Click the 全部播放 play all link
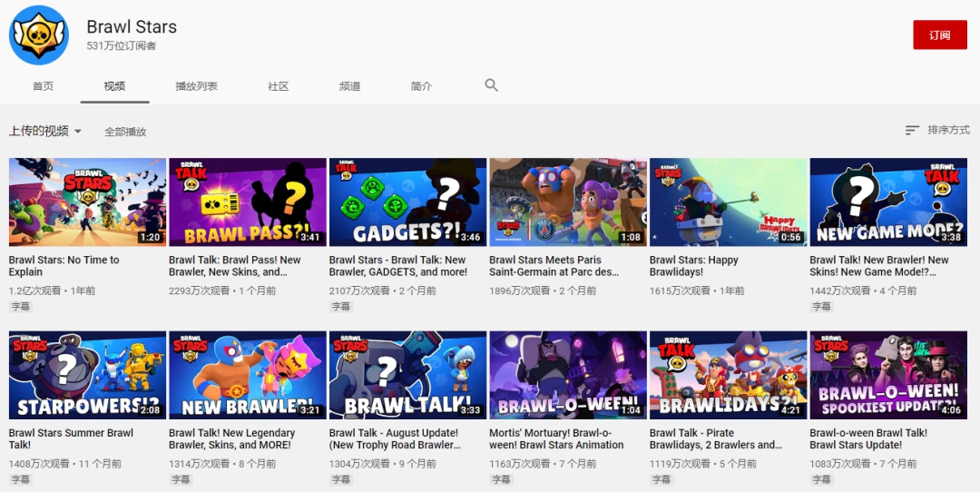980x492 pixels. (x=125, y=132)
